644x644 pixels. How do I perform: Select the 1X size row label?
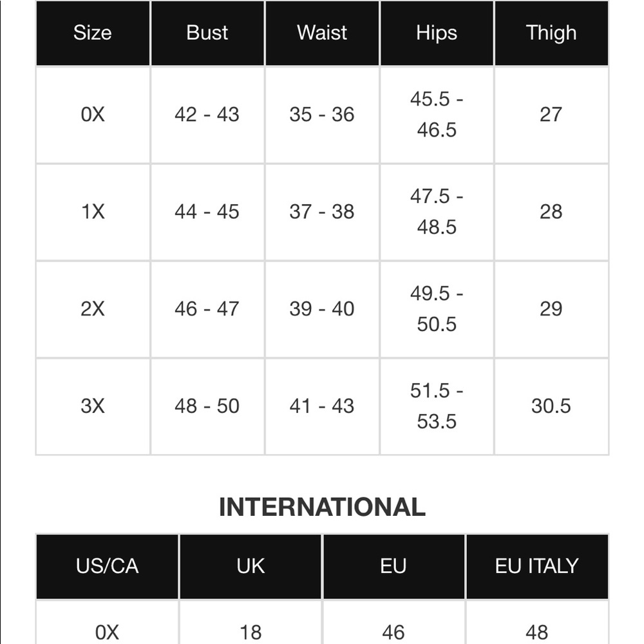point(93,212)
